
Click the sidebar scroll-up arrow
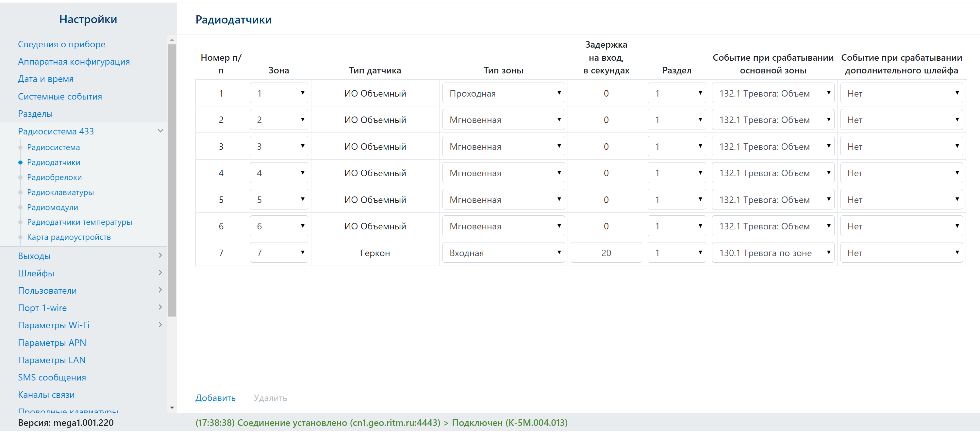coord(172,40)
